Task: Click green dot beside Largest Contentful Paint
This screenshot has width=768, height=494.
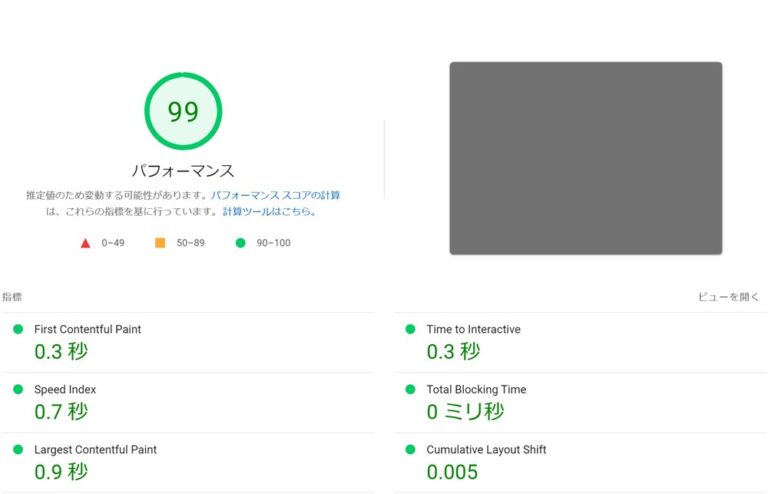Action: (x=18, y=450)
